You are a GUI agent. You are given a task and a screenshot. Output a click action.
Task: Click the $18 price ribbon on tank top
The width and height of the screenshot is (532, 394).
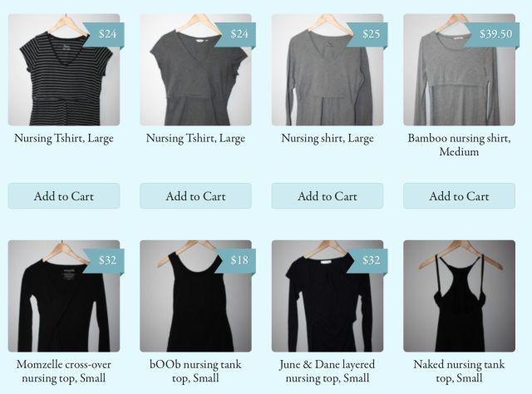pos(236,260)
